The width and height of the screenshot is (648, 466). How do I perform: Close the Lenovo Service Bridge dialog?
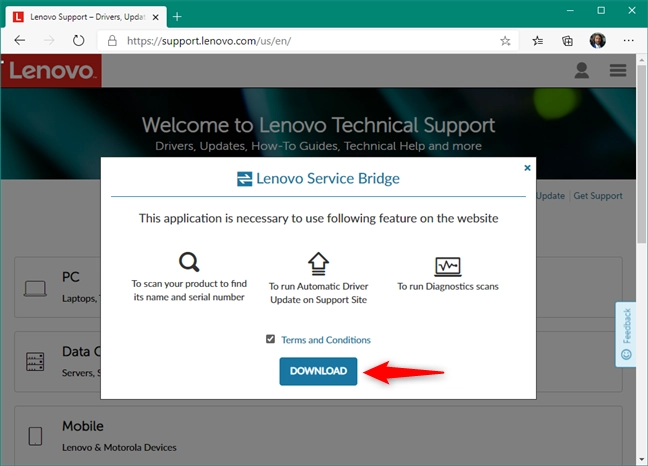527,168
